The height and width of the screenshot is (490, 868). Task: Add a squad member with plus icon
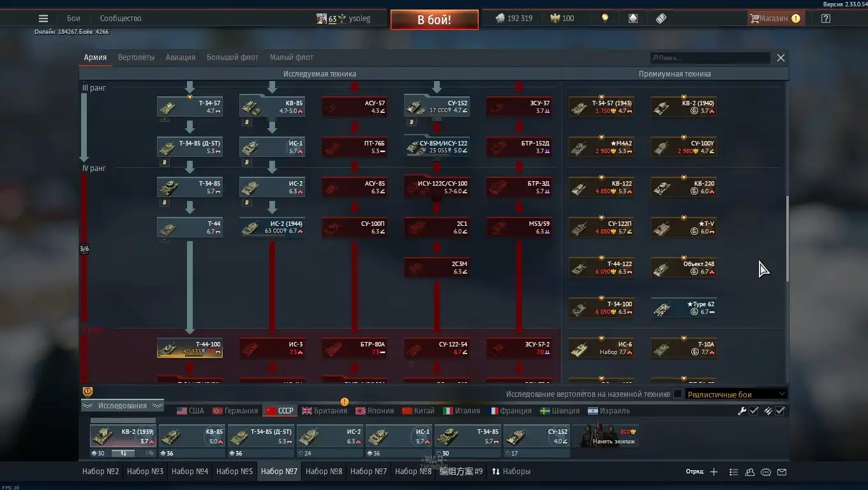(714, 472)
